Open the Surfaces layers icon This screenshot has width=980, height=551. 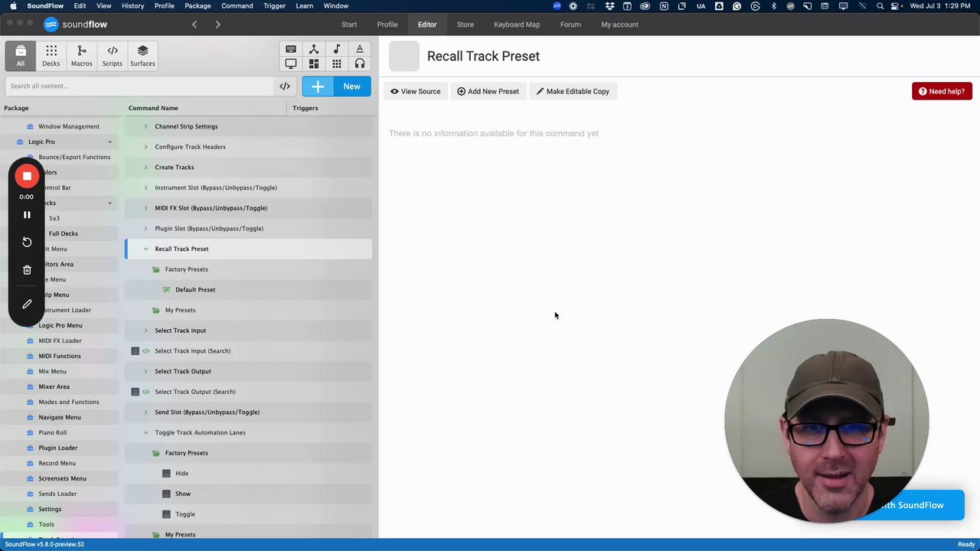pyautogui.click(x=142, y=56)
